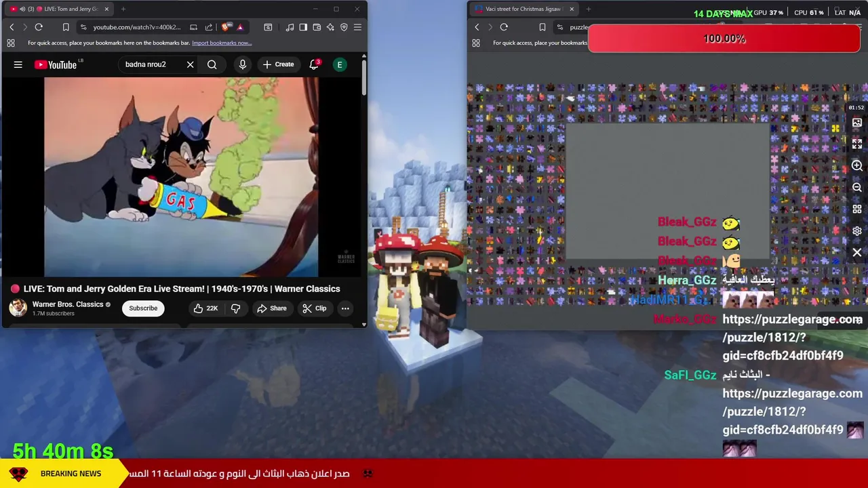Viewport: 868px width, 488px height.
Task: Click the Share button under the video
Action: point(272,308)
